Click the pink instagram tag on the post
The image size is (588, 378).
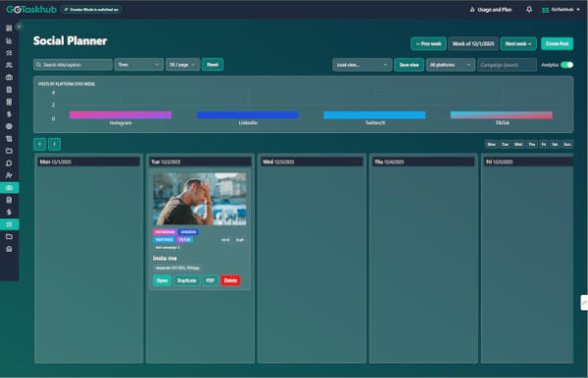165,232
